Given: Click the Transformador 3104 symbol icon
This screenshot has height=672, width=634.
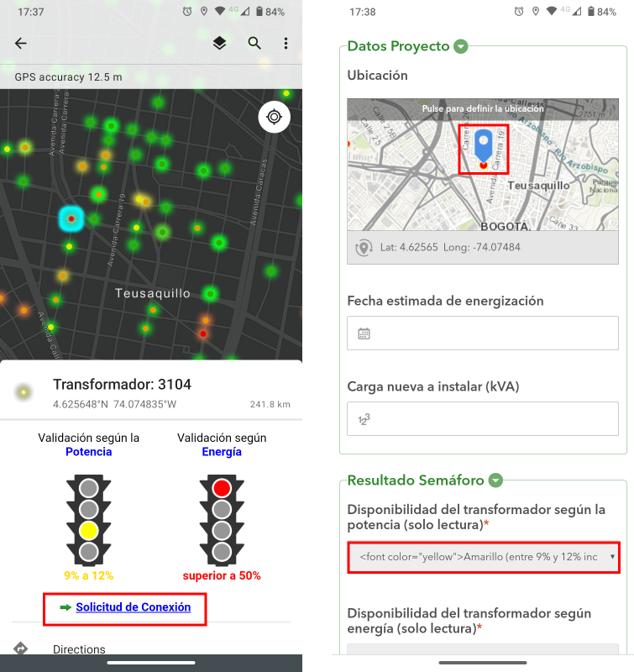Looking at the screenshot, I should pyautogui.click(x=24, y=392).
